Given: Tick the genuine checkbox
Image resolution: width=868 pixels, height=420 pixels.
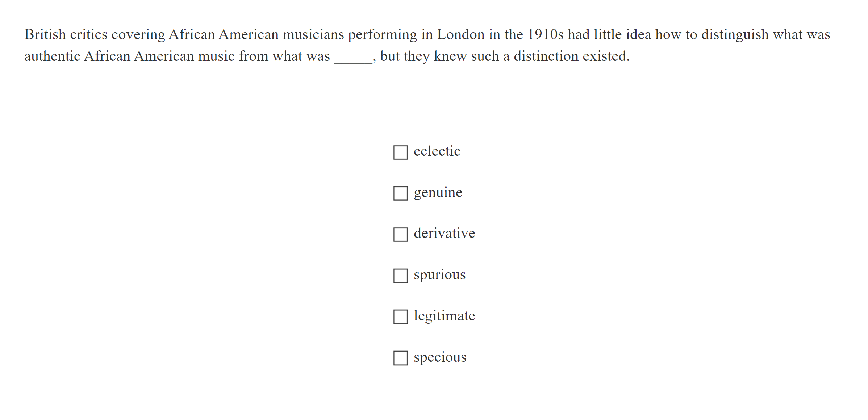Looking at the screenshot, I should 400,193.
